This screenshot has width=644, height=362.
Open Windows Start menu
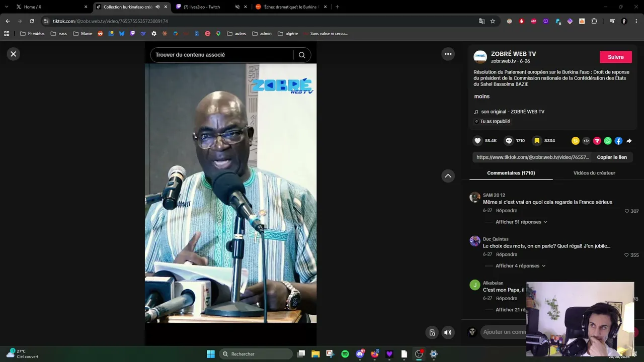tap(211, 354)
